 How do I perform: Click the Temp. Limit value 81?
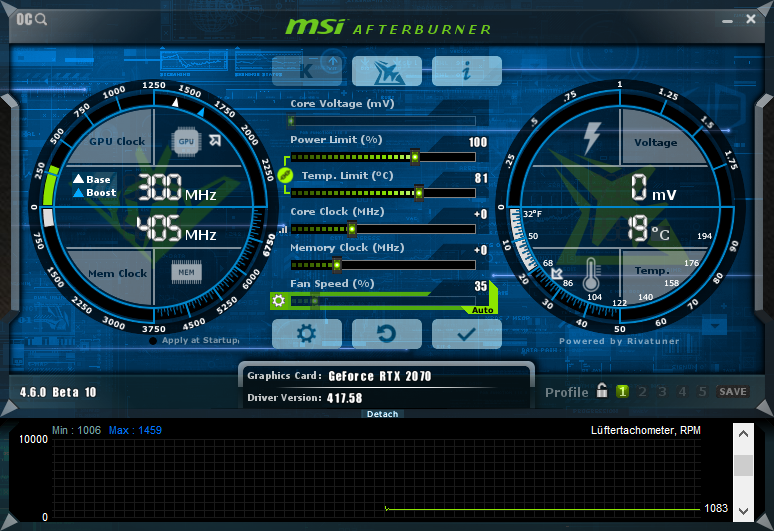point(481,178)
